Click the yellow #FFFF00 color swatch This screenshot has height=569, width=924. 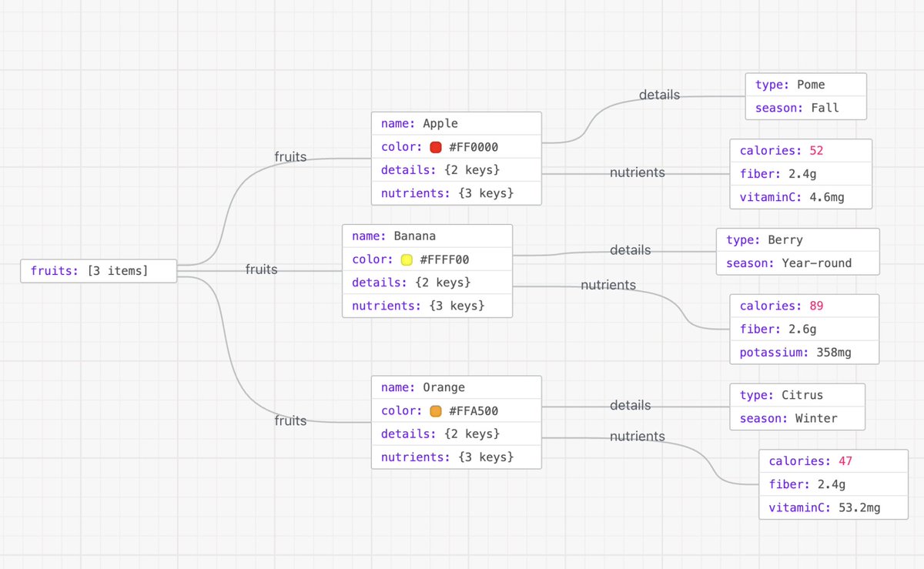pos(407,259)
